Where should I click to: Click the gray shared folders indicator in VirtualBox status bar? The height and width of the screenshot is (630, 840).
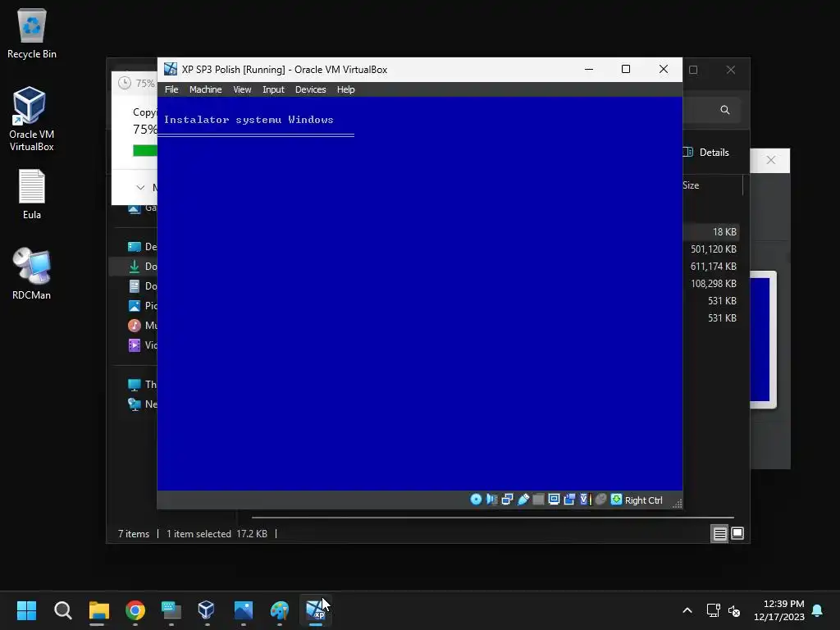pos(538,500)
